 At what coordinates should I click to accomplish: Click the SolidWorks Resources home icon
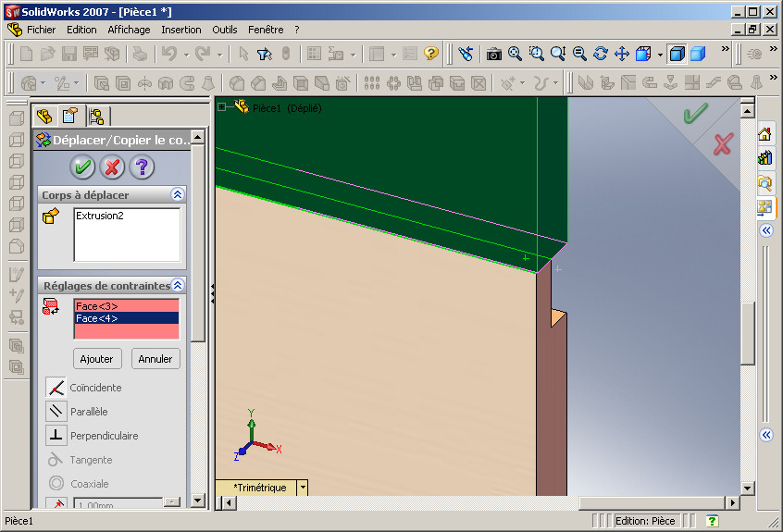pyautogui.click(x=764, y=134)
